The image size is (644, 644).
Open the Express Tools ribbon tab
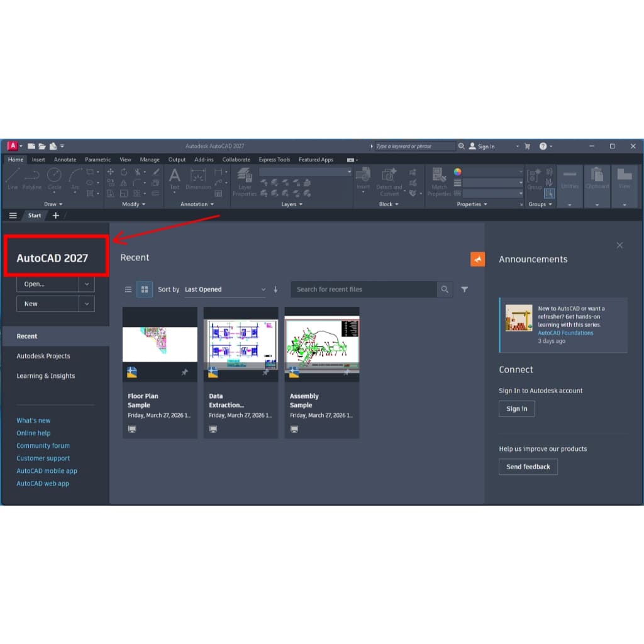[274, 159]
